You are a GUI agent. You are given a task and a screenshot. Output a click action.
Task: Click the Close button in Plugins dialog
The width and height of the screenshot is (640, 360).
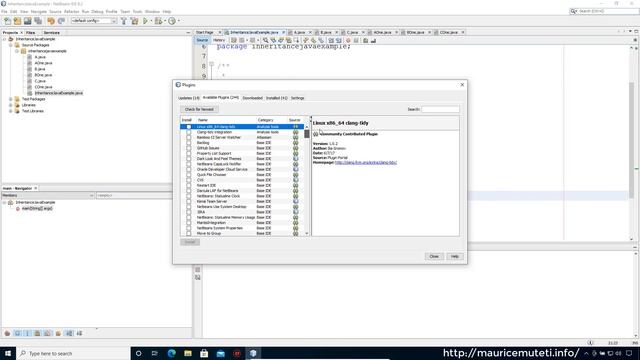[434, 256]
